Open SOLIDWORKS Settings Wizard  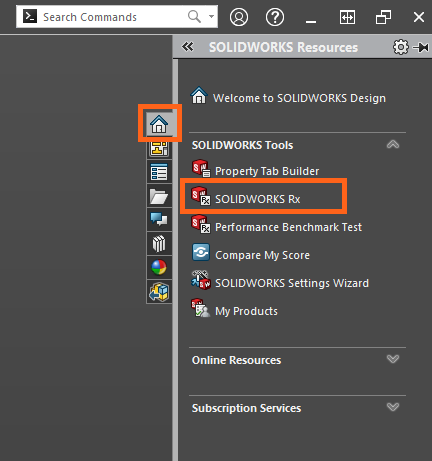click(x=292, y=283)
